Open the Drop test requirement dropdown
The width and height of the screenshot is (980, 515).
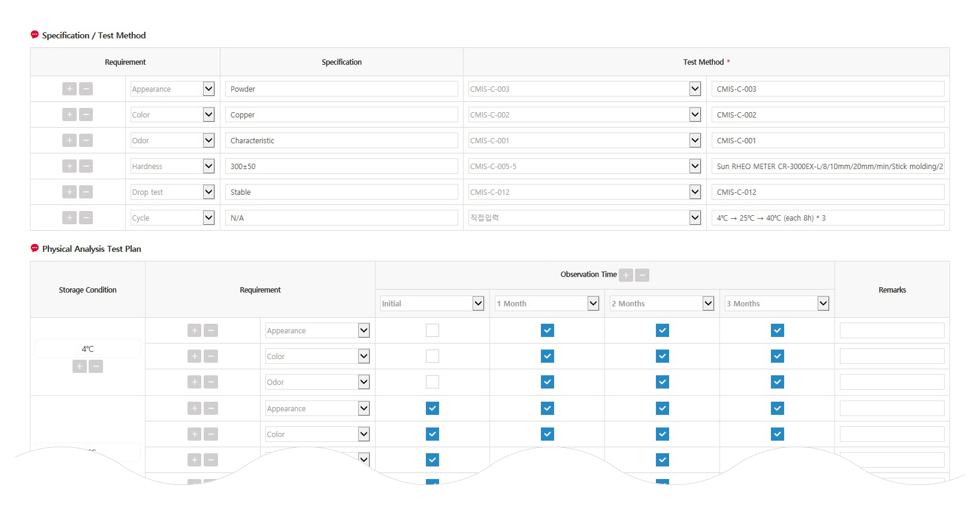coord(208,192)
